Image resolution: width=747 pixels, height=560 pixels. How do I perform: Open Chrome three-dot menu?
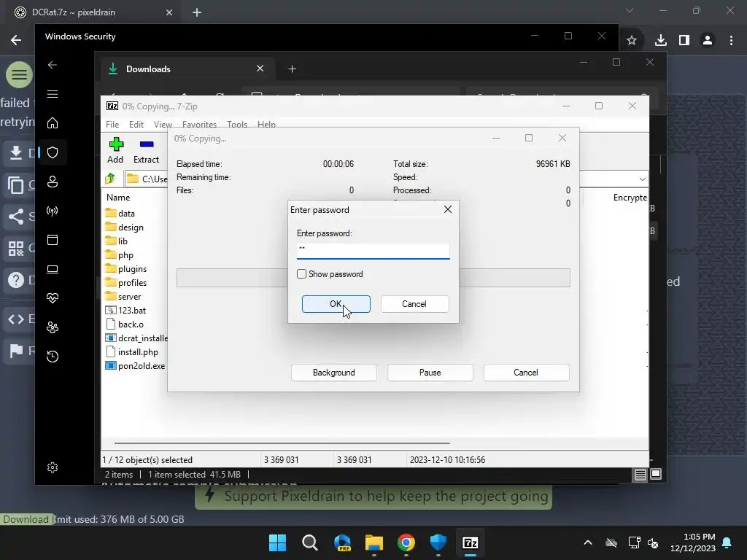point(731,41)
